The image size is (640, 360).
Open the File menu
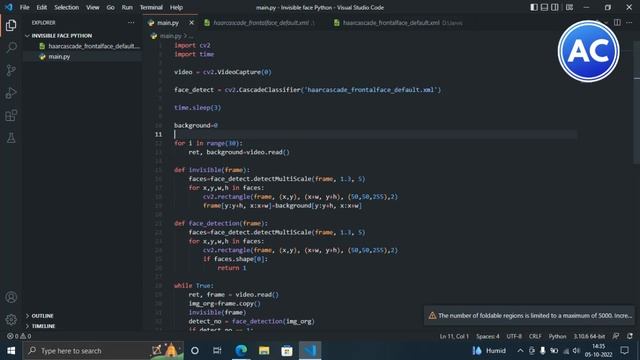[24, 7]
